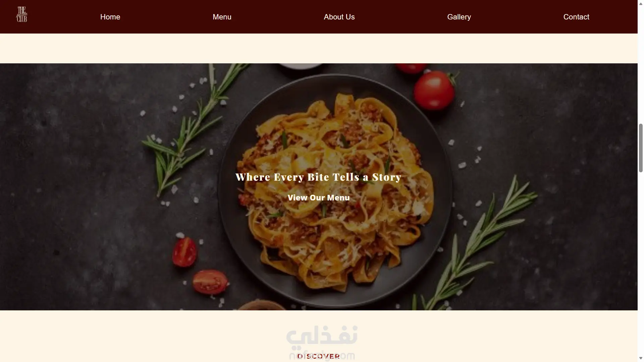Open the Home nav item
The width and height of the screenshot is (644, 362).
110,17
